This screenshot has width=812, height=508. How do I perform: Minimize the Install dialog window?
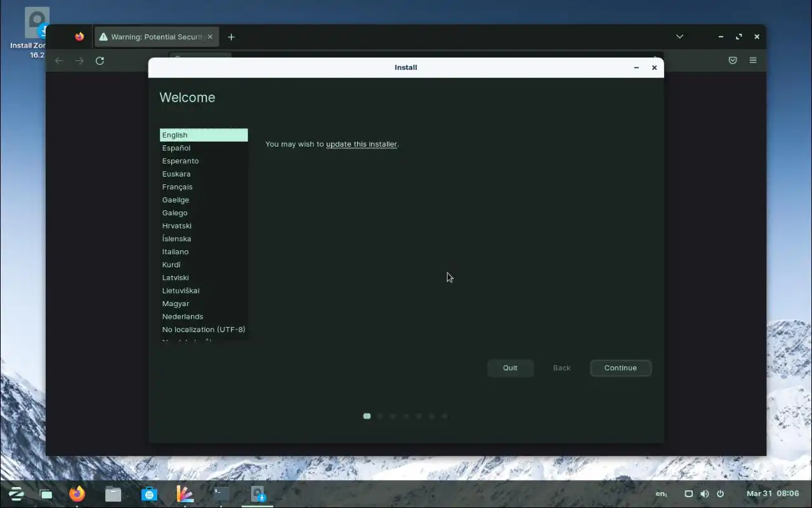(636, 67)
